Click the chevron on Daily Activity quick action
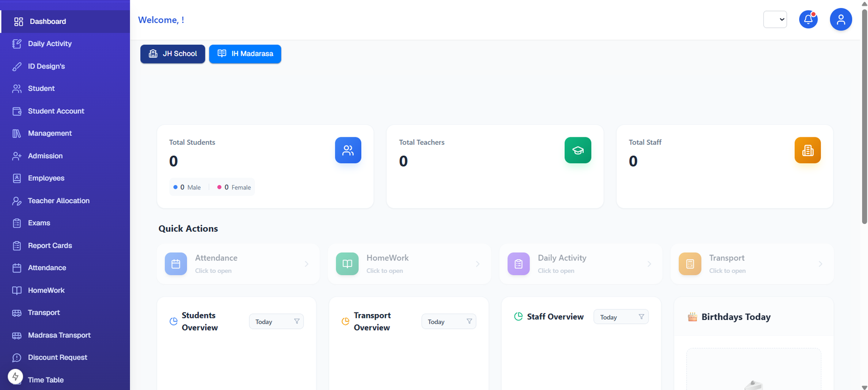The image size is (868, 390). coord(649,264)
